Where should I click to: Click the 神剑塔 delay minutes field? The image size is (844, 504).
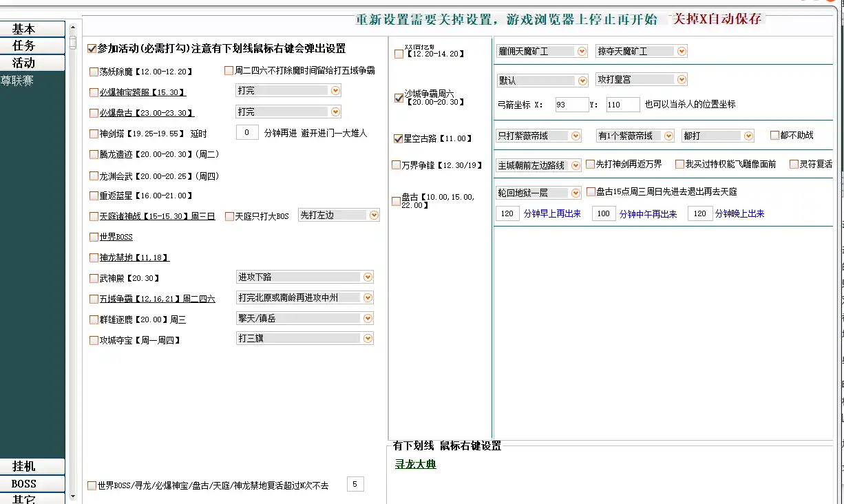(x=247, y=132)
